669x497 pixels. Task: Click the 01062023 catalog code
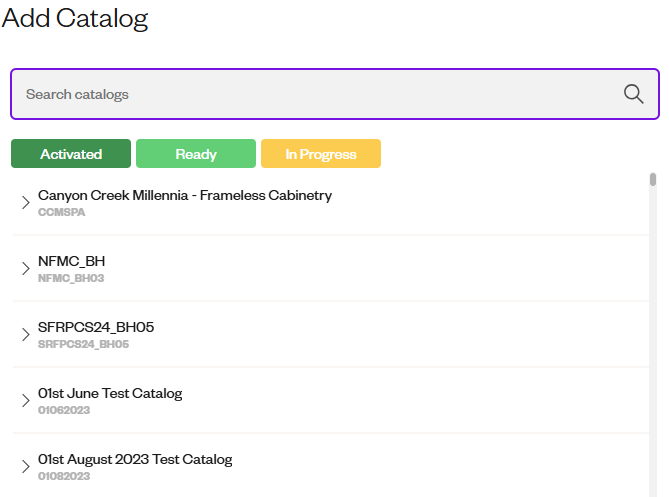[x=64, y=410]
